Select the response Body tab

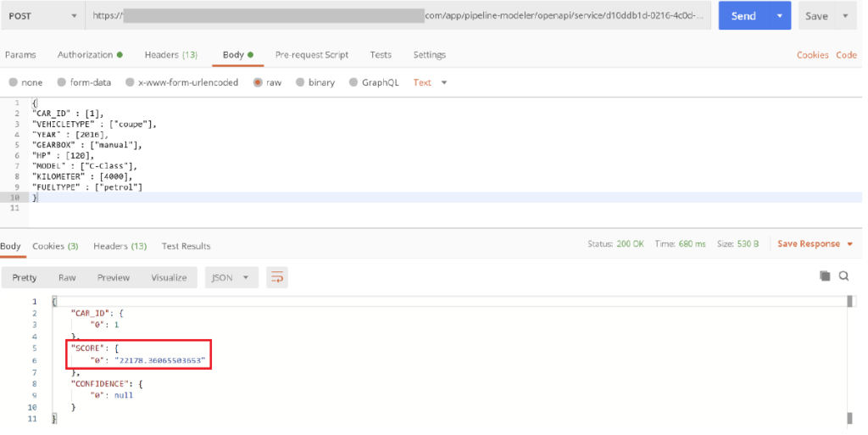[10, 246]
